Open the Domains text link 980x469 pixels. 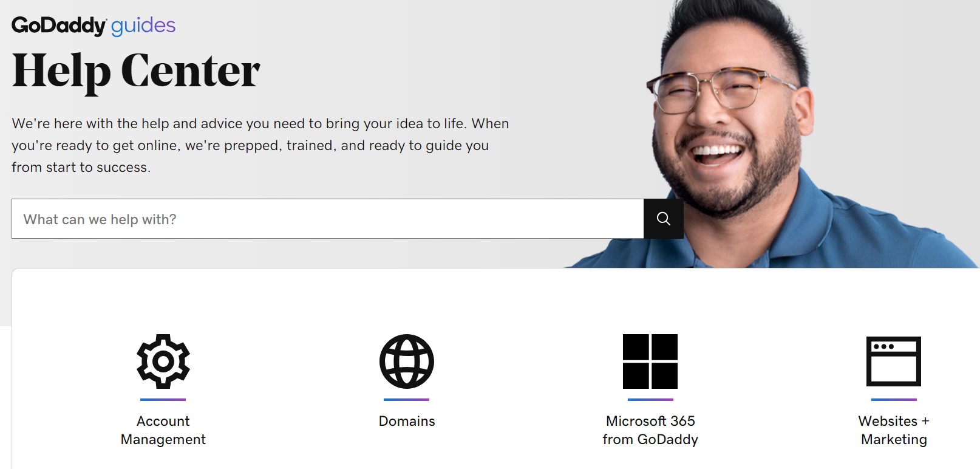[407, 421]
